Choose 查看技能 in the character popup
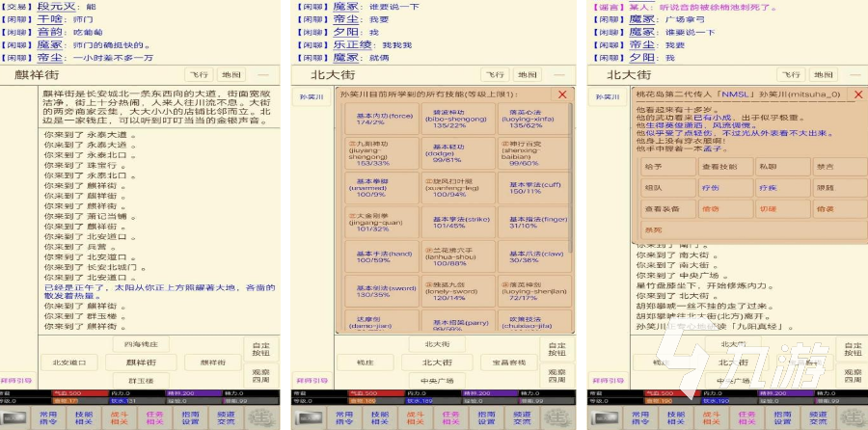 click(725, 167)
